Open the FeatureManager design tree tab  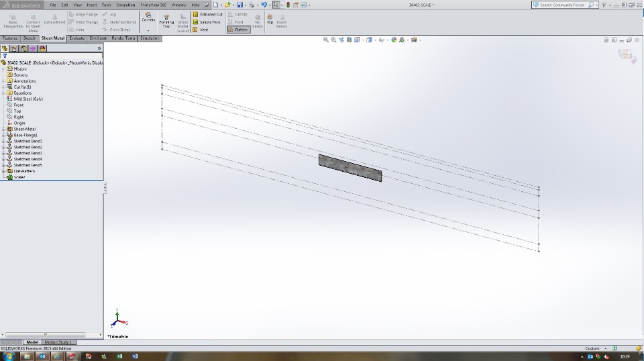(x=5, y=48)
